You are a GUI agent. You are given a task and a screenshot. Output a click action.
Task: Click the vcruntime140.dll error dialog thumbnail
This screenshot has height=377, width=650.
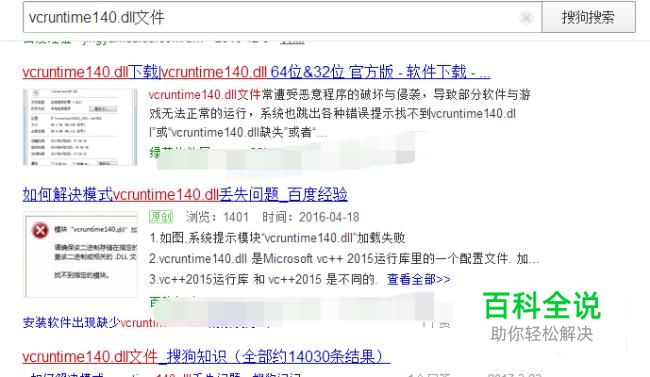coord(81,254)
